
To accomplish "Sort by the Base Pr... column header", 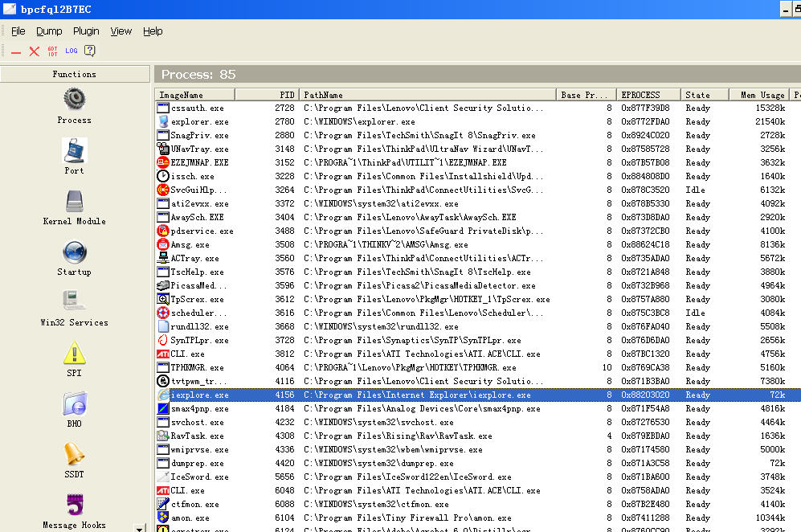I will pyautogui.click(x=586, y=95).
